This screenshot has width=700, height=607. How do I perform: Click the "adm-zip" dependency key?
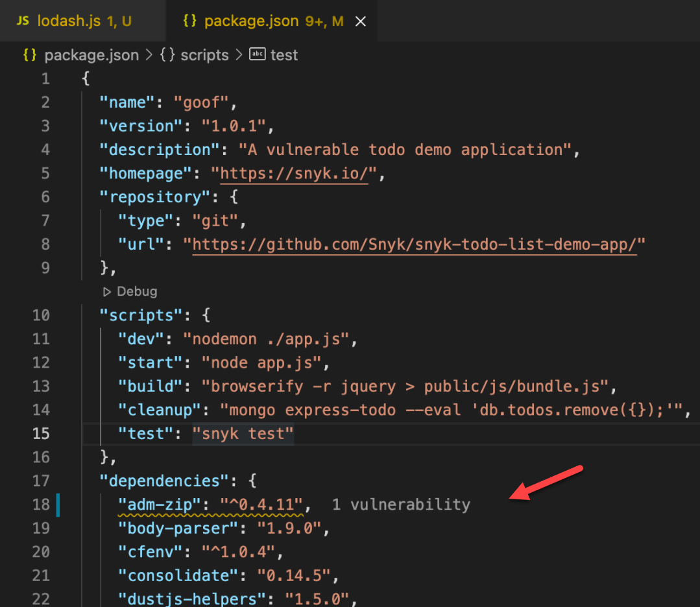(160, 505)
